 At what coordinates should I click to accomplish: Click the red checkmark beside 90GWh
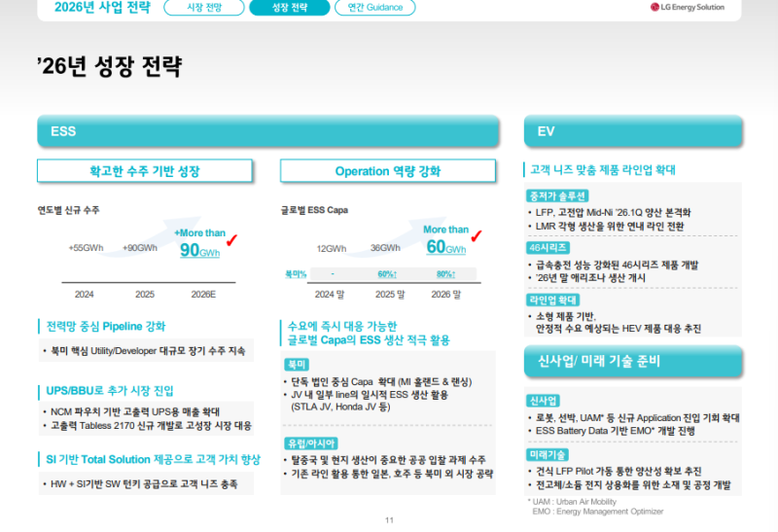click(231, 239)
